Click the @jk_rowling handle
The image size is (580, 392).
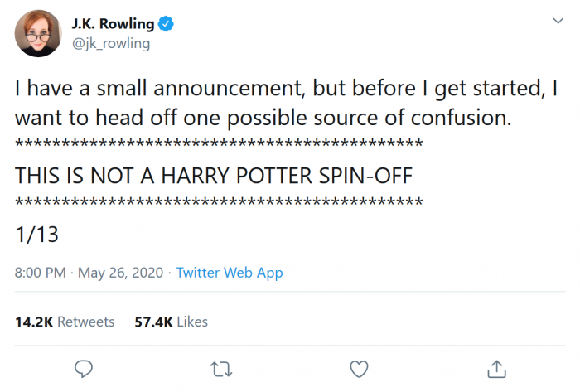tap(111, 43)
